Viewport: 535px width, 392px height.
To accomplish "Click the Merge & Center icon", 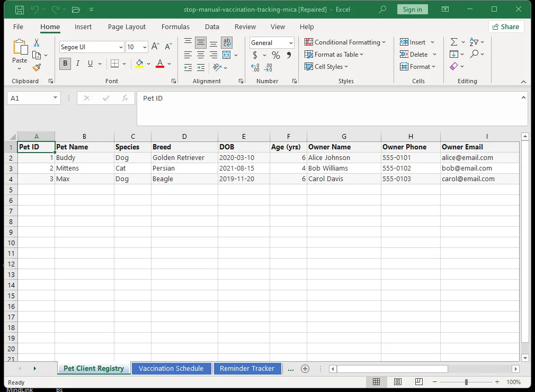I will click(x=227, y=55).
